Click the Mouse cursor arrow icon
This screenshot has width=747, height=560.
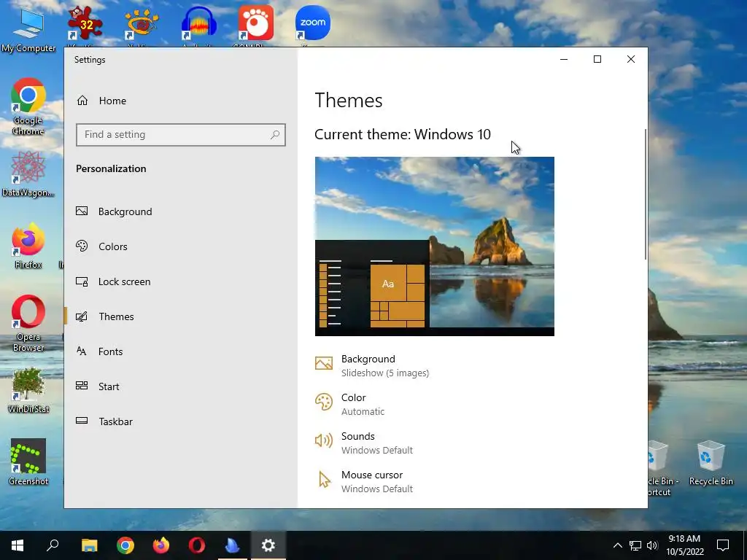pos(325,480)
